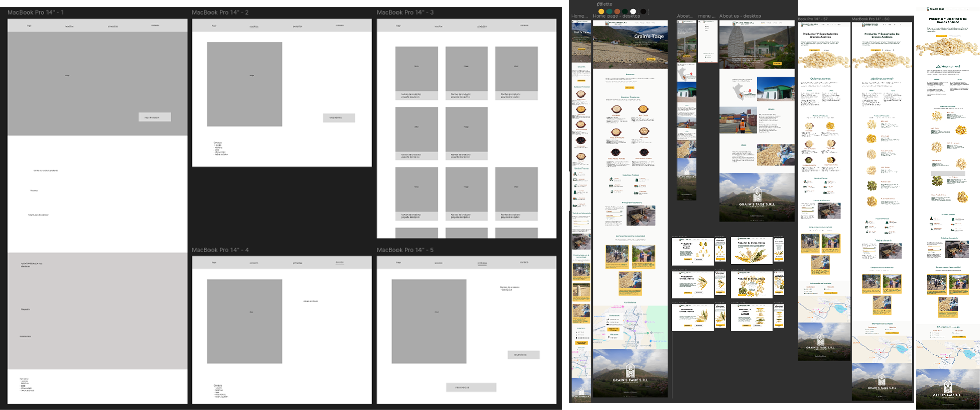Viewport: 980px width, 410px height.
Task: Open hero variant with stacked grain rows
Action: [x=752, y=318]
